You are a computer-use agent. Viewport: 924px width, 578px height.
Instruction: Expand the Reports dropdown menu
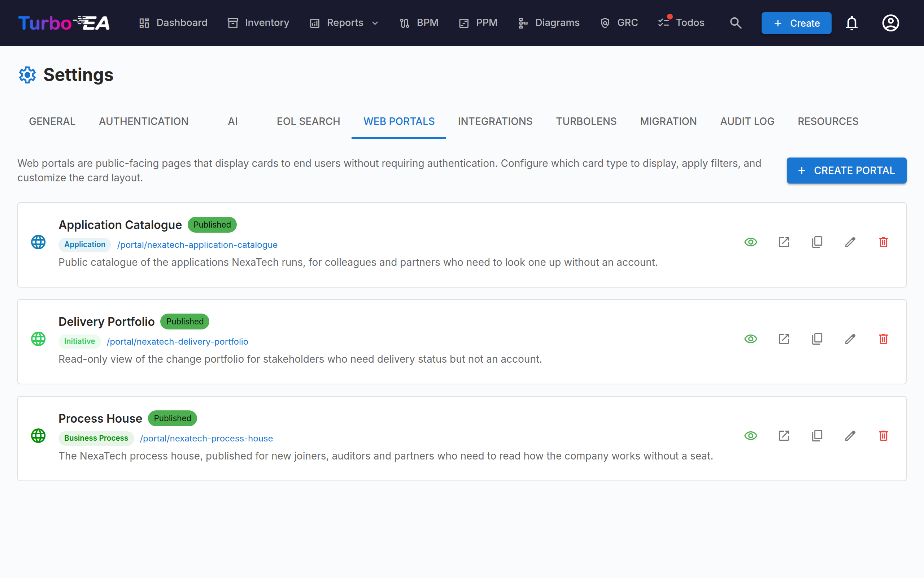click(x=344, y=23)
